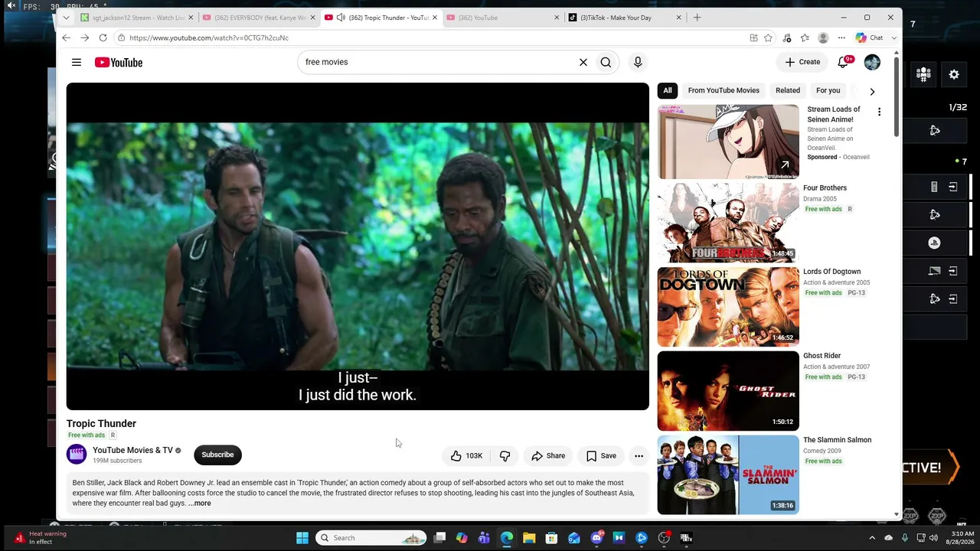Open the YouTube guide hamburger menu
The width and height of the screenshot is (980, 551).
pyautogui.click(x=77, y=62)
